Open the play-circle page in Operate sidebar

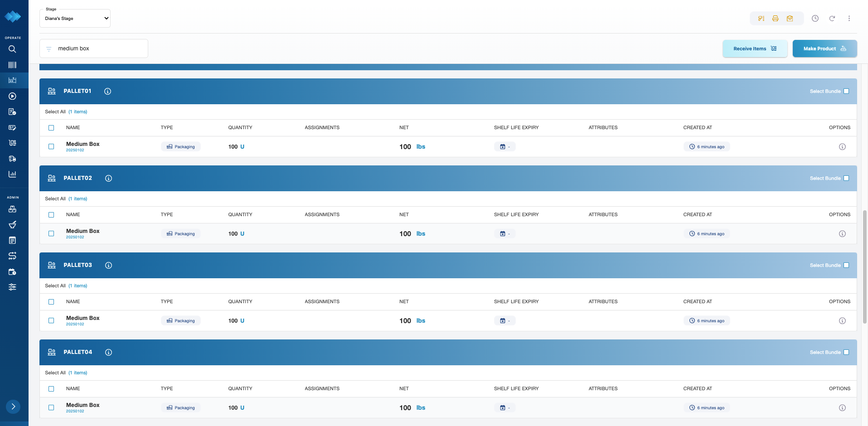(12, 96)
